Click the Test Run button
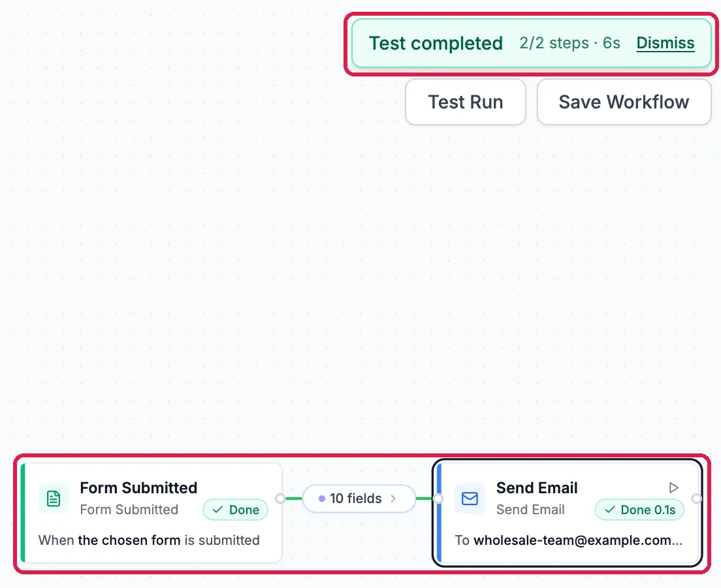 click(x=466, y=102)
